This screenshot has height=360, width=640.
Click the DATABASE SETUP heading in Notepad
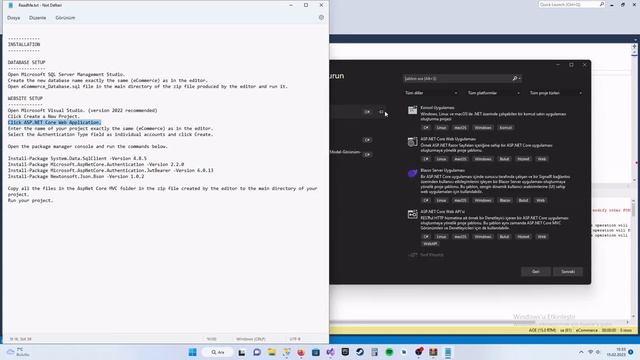tap(27, 62)
